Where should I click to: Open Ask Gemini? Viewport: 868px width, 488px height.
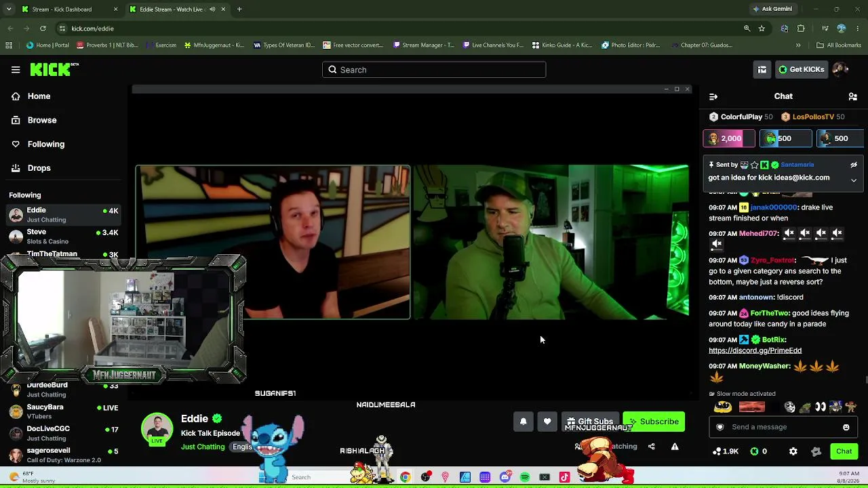click(772, 9)
